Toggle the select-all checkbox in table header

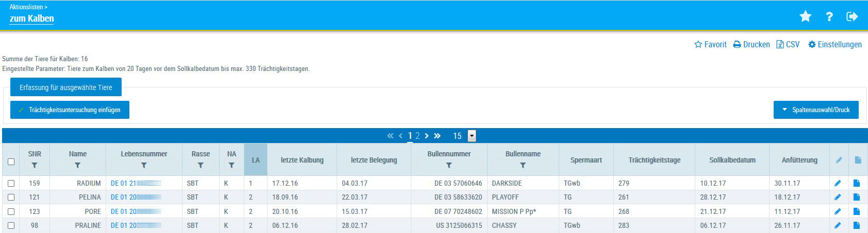point(11,162)
